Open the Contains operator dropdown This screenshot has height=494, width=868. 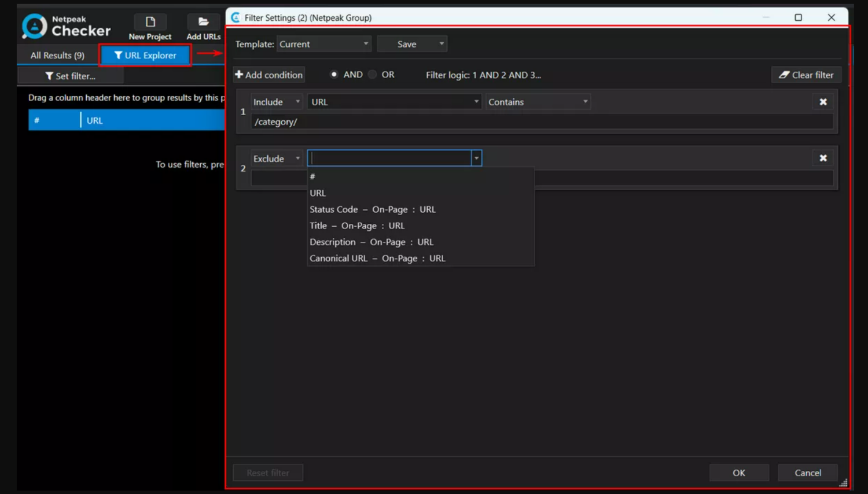[x=584, y=101]
